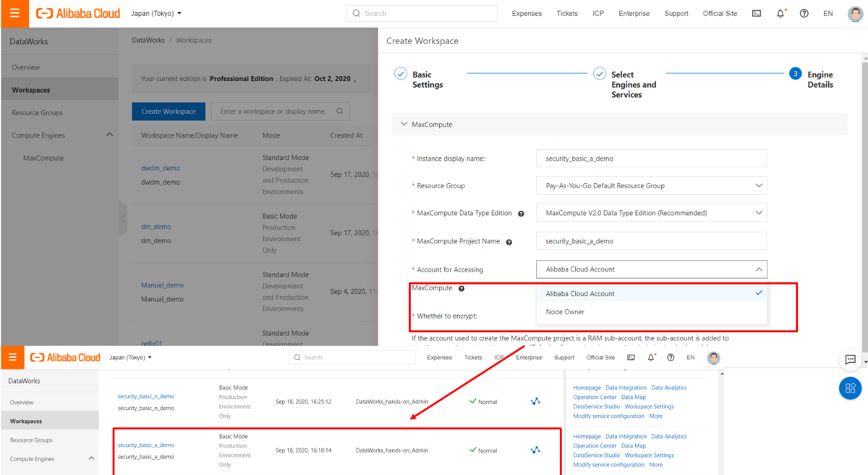The height and width of the screenshot is (475, 868).
Task: Click the Create Workspace button
Action: click(169, 112)
